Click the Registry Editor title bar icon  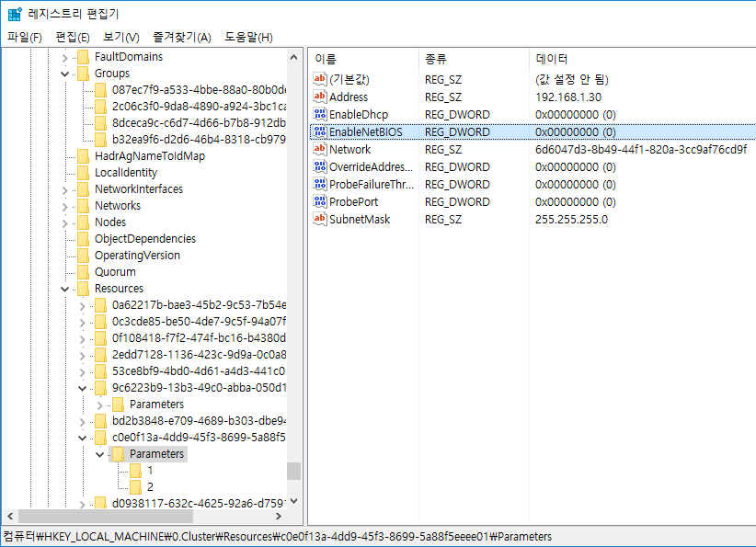tap(15, 14)
